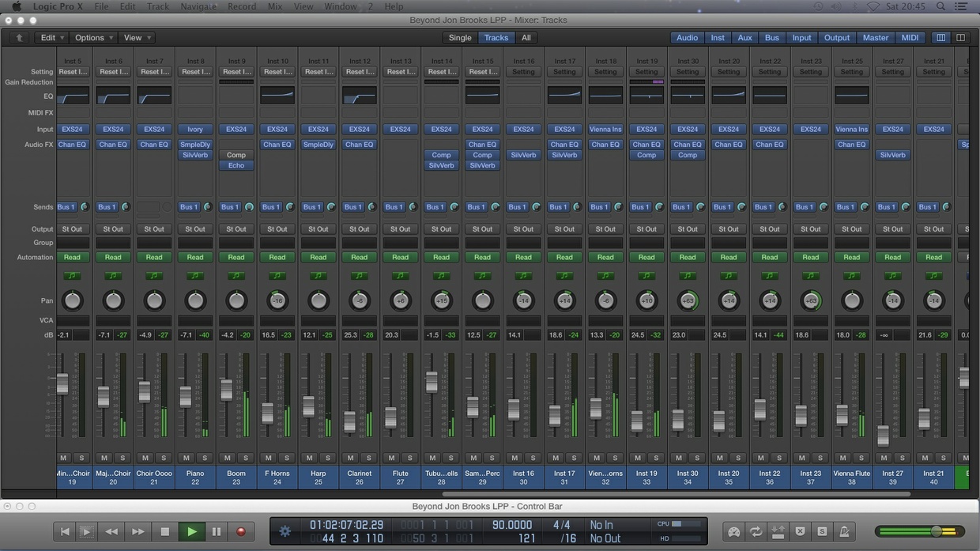The width and height of the screenshot is (980, 551).
Task: Switch mixer to All view tab
Action: tap(526, 37)
